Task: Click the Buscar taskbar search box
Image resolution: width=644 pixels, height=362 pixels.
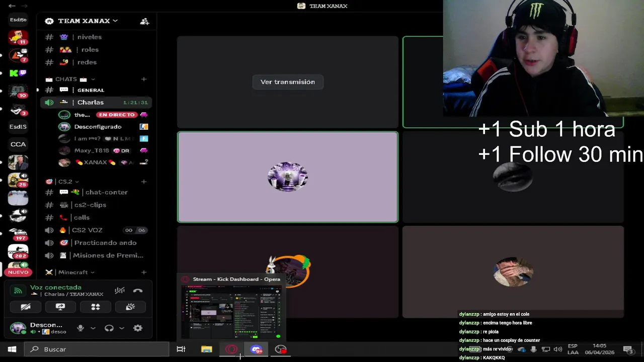Action: click(97, 349)
